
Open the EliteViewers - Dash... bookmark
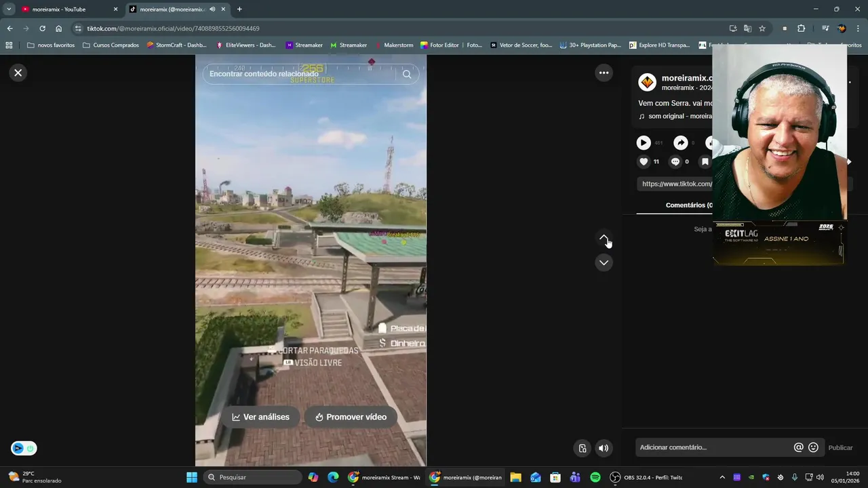point(245,45)
